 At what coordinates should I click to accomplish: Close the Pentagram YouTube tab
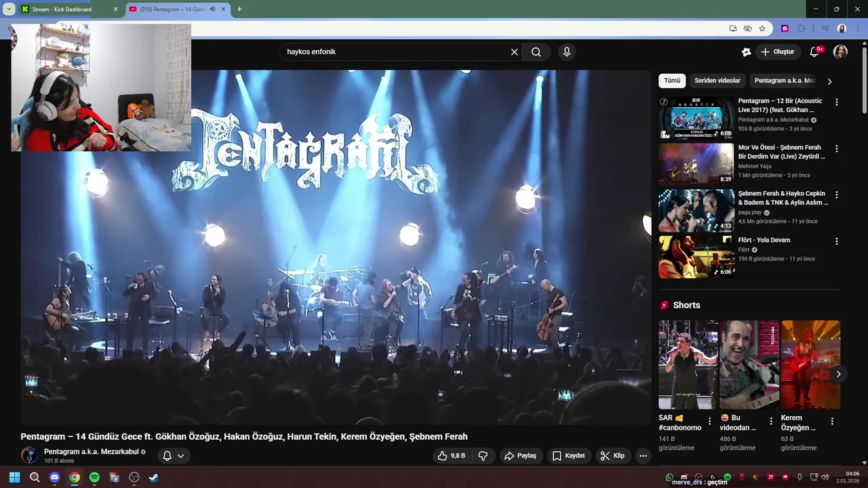(x=223, y=9)
